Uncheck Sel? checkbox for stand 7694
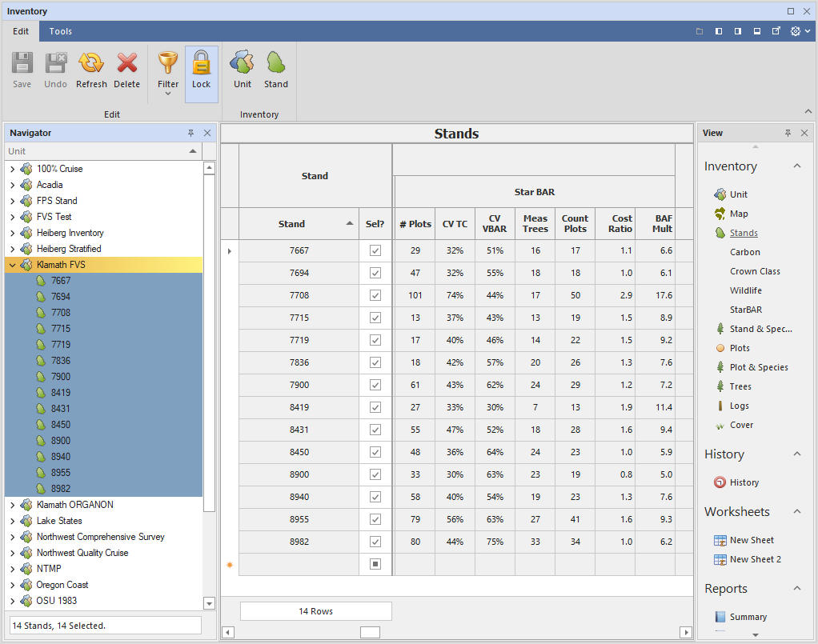 pos(375,274)
